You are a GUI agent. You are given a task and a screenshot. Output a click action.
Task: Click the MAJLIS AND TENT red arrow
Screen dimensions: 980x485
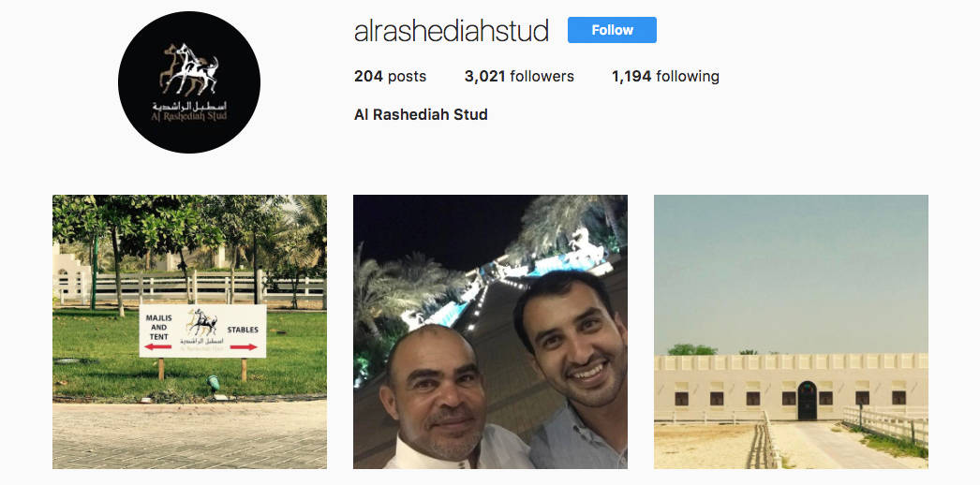coord(157,346)
